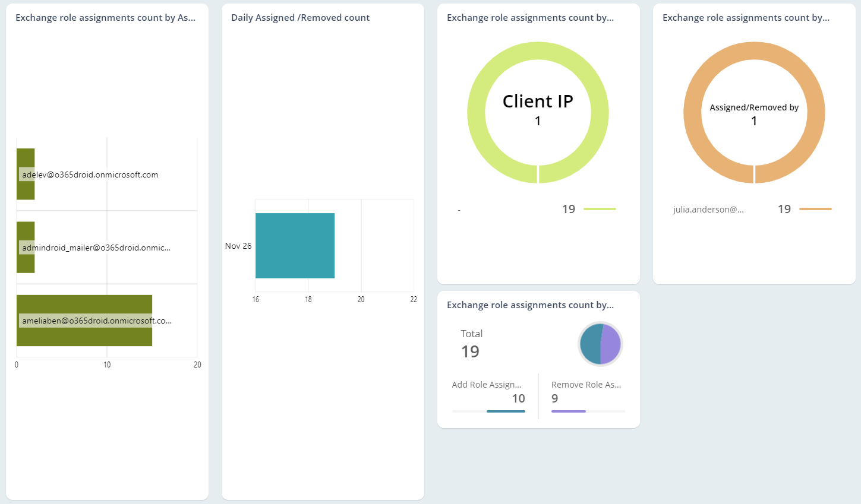
Task: Click the Client IP center label
Action: coord(538,102)
